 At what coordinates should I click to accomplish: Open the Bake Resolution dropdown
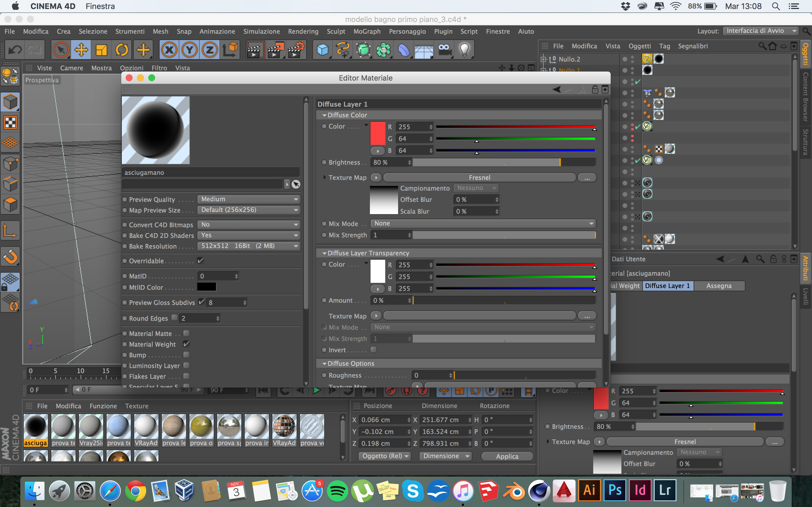(249, 246)
